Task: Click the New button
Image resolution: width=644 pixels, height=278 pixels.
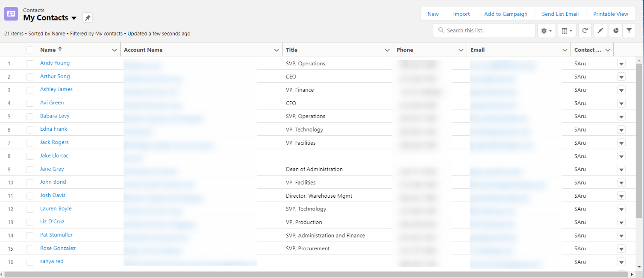Action: click(x=432, y=14)
